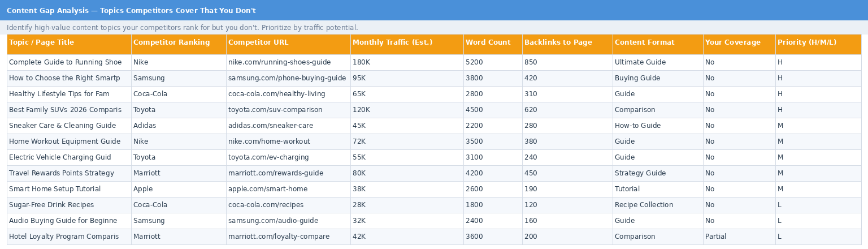868x249 pixels.
Task: Select the 'Word Count' column header
Action: click(x=493, y=44)
